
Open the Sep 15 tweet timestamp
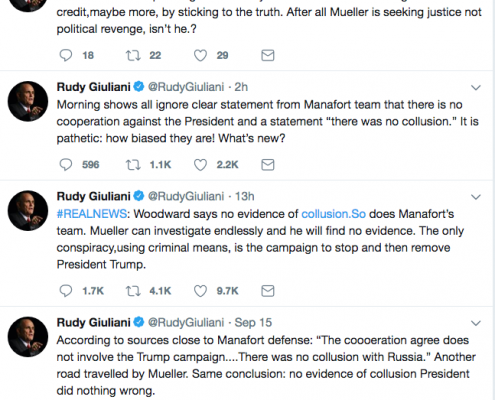click(x=253, y=322)
